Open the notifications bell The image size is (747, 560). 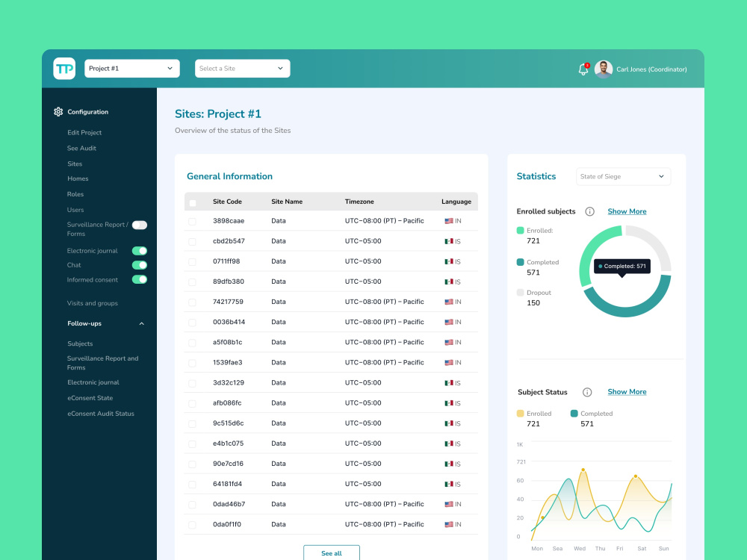[x=583, y=69]
